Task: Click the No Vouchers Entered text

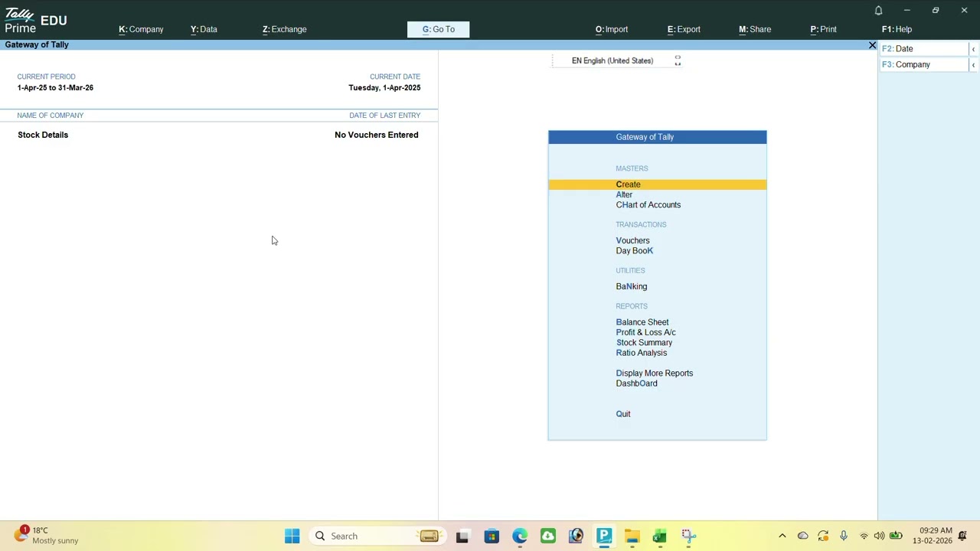Action: [376, 135]
